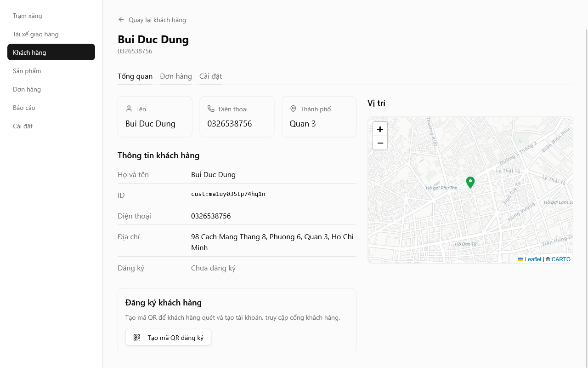The image size is (588, 368).
Task: Open the Cài đặt tab for this customer
Action: point(210,76)
